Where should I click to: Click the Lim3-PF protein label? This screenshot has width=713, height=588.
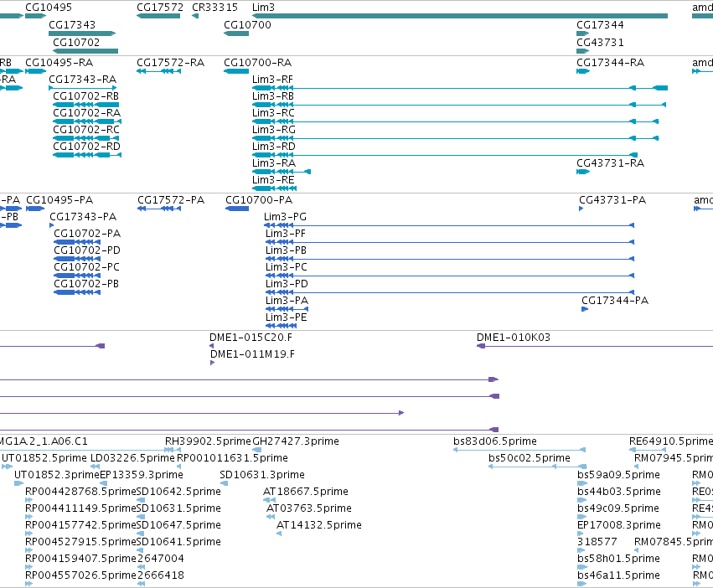point(286,234)
